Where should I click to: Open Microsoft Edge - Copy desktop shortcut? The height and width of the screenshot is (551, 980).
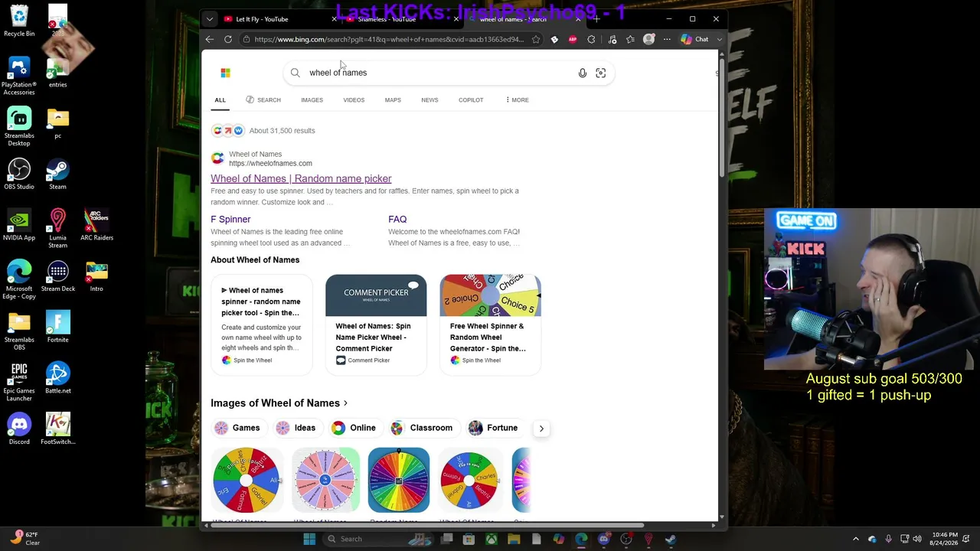click(x=19, y=280)
